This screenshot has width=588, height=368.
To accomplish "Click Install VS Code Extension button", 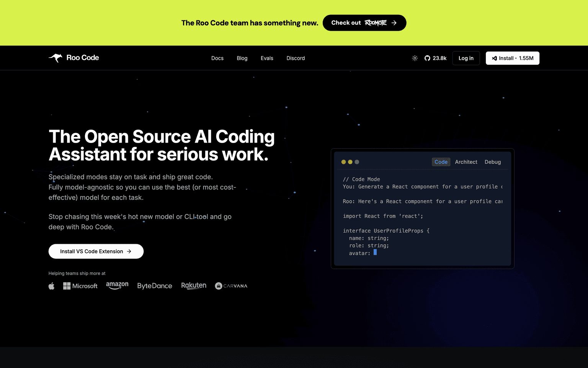I will tap(96, 251).
